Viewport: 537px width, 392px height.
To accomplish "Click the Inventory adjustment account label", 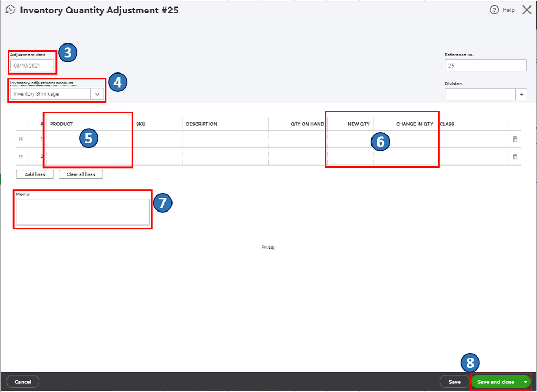I will tap(41, 83).
